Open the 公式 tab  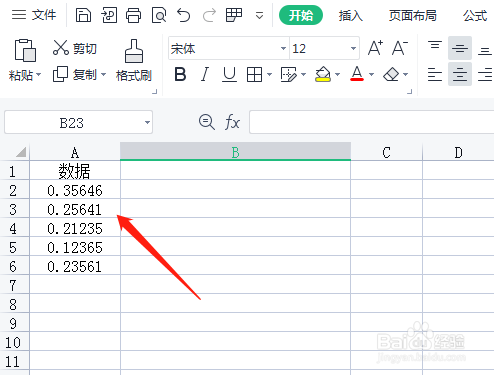475,15
